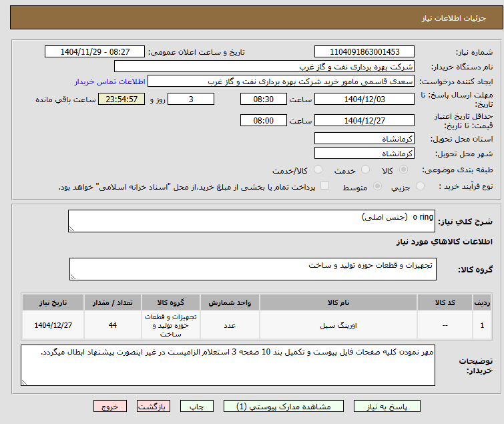Click the اطلاعات کالاهای مورد نیاز heading

point(444,242)
